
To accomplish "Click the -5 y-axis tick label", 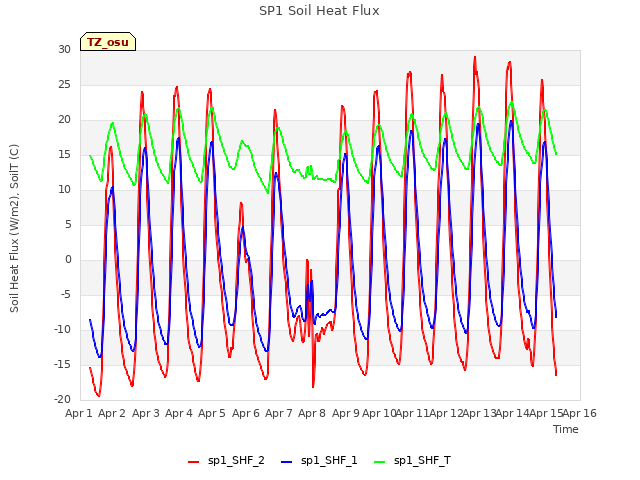I will (x=66, y=295).
